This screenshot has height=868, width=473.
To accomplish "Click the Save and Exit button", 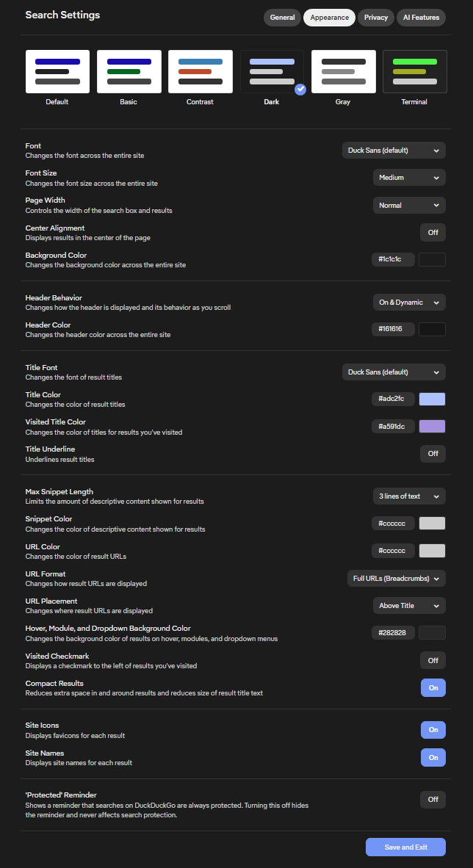I will pos(405,847).
